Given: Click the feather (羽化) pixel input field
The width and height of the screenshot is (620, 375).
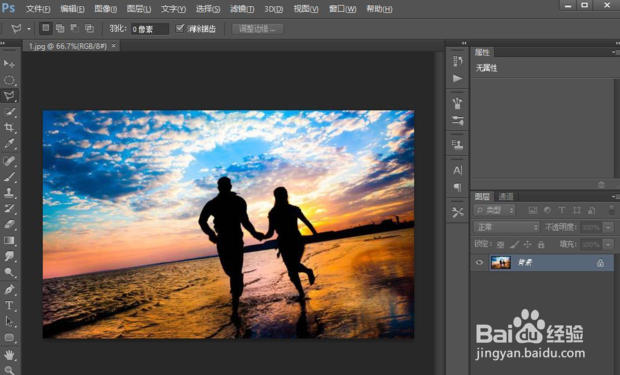Looking at the screenshot, I should (150, 29).
